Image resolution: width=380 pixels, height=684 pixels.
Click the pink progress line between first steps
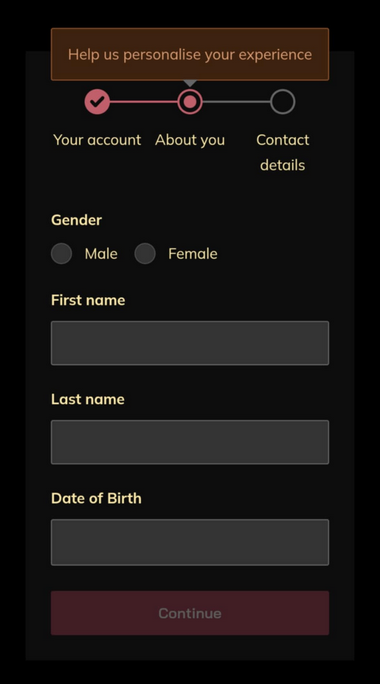tap(144, 102)
